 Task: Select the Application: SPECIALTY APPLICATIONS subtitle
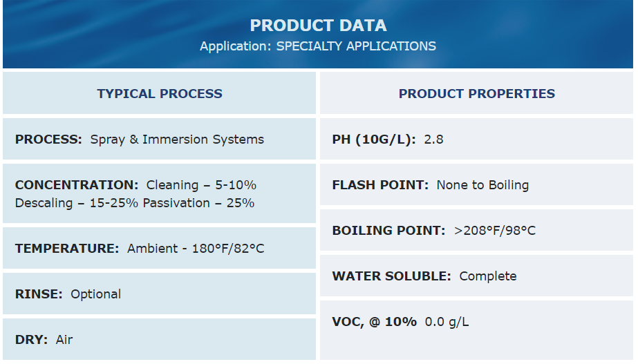tap(318, 46)
